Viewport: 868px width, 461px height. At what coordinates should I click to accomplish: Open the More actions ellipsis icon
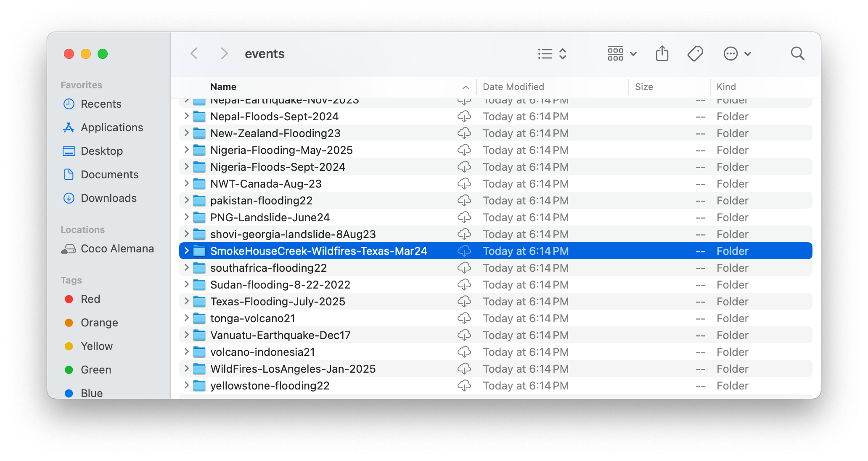pos(731,53)
